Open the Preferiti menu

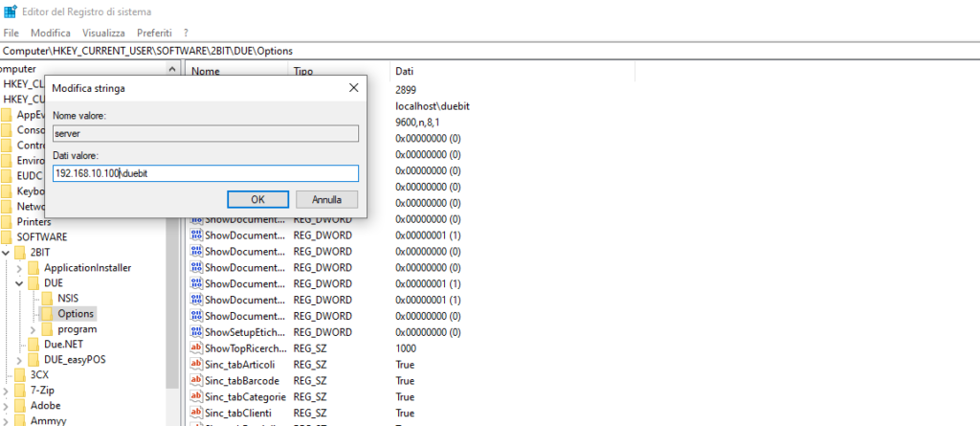click(154, 33)
